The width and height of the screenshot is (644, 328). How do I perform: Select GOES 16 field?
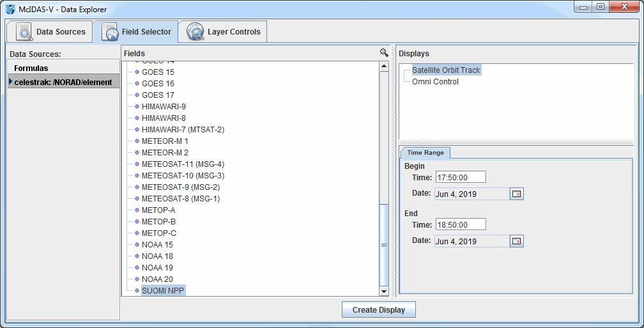pyautogui.click(x=158, y=83)
